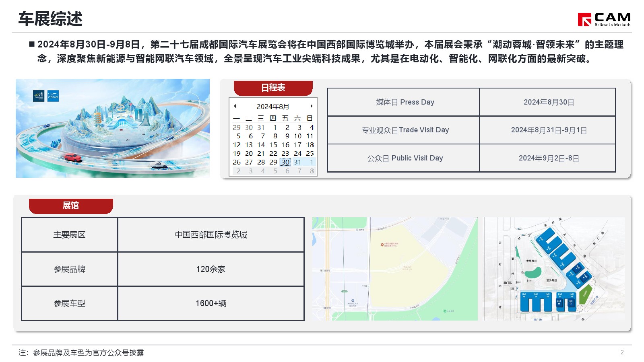Click the 2024年9月2日-8日 date cell
The width and height of the screenshot is (644, 362).
(x=547, y=158)
